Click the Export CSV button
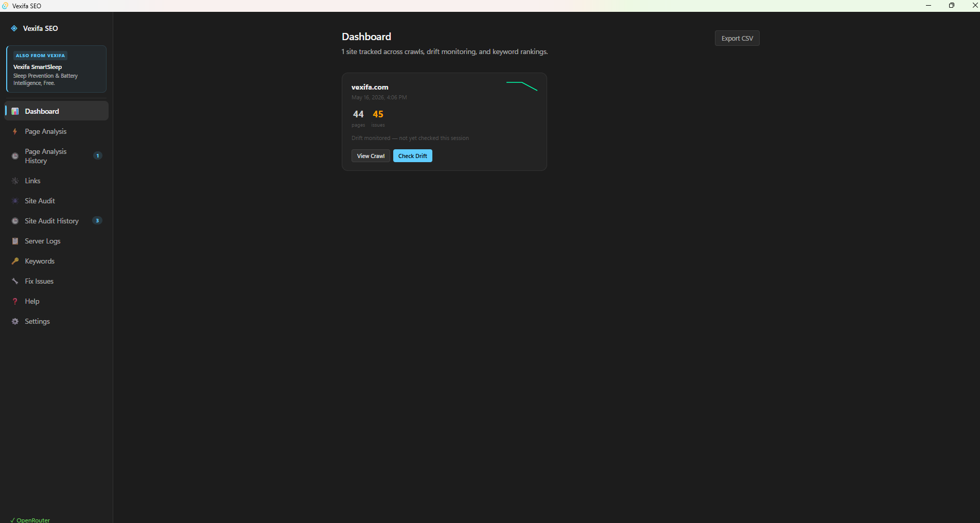This screenshot has width=980, height=523. tap(737, 38)
